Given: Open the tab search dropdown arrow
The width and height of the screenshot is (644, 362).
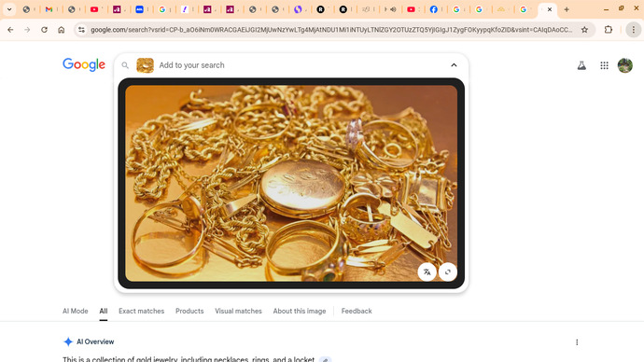Looking at the screenshot, I should pos(9,9).
